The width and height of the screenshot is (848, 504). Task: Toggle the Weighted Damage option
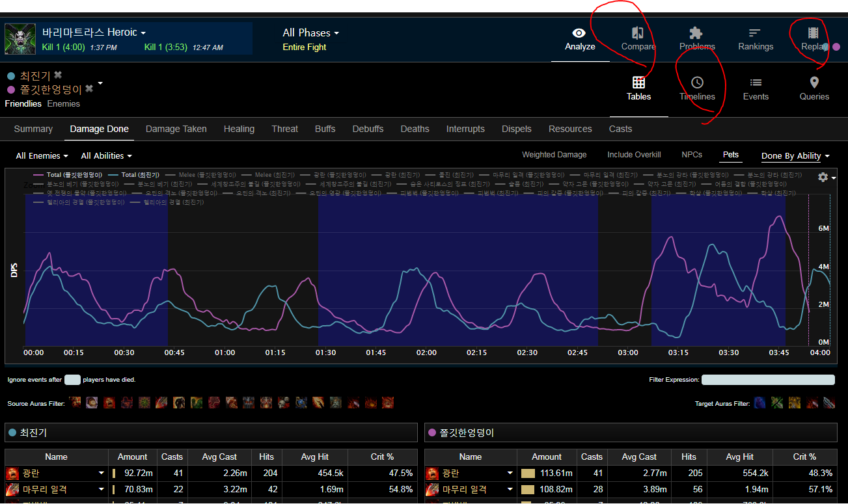(x=554, y=155)
